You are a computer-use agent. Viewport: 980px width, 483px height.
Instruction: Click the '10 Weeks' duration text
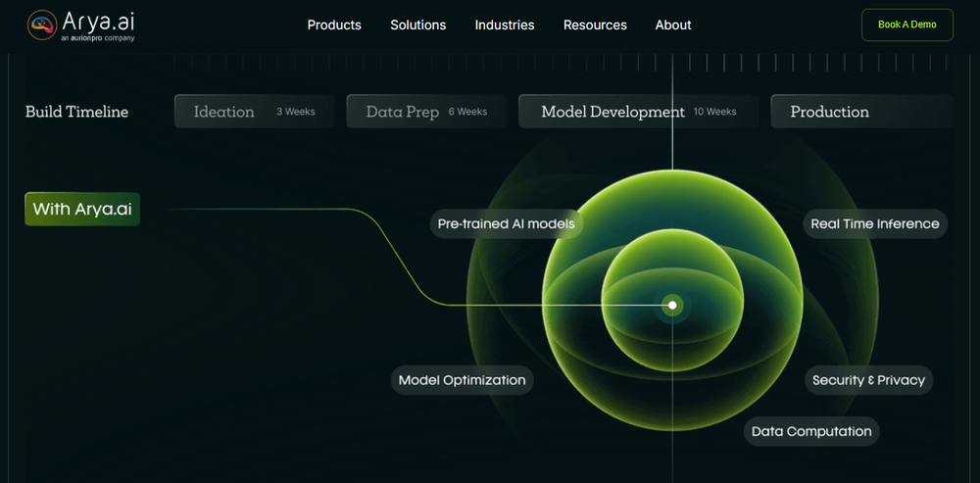pos(715,112)
